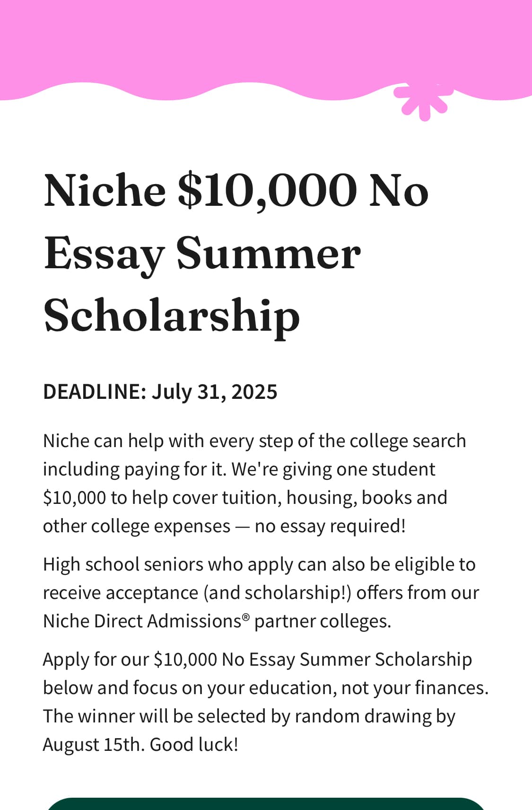The height and width of the screenshot is (810, 532).
Task: Click the paragraph starting Niche can help
Action: pos(254,484)
